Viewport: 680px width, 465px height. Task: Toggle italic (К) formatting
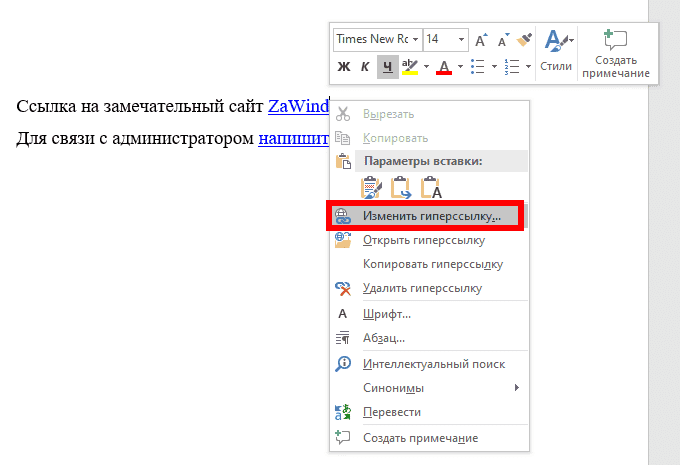point(365,67)
